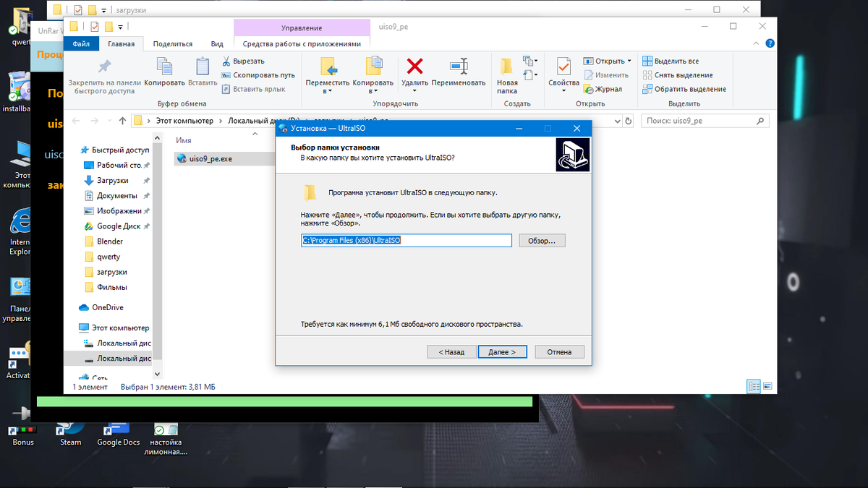Expand the breadcrumb chevron after Этот компьютер

coord(221,121)
